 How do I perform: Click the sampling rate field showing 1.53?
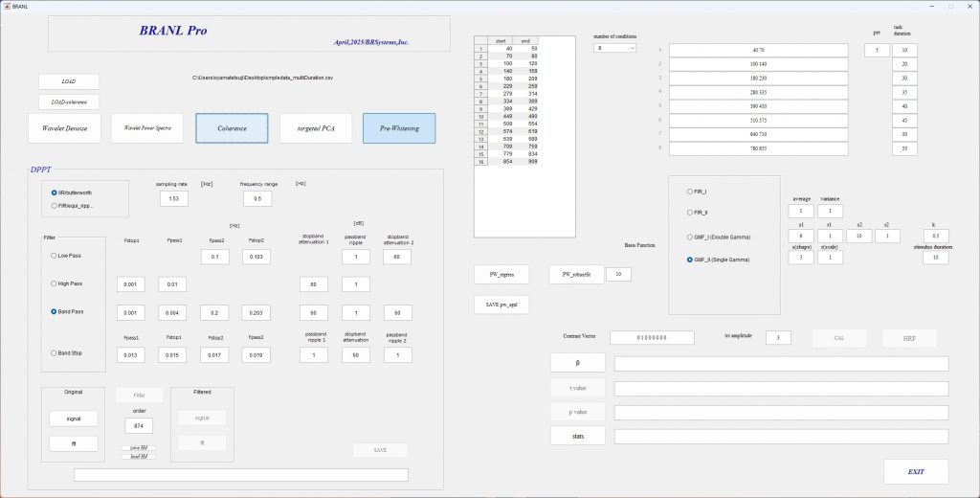[174, 199]
